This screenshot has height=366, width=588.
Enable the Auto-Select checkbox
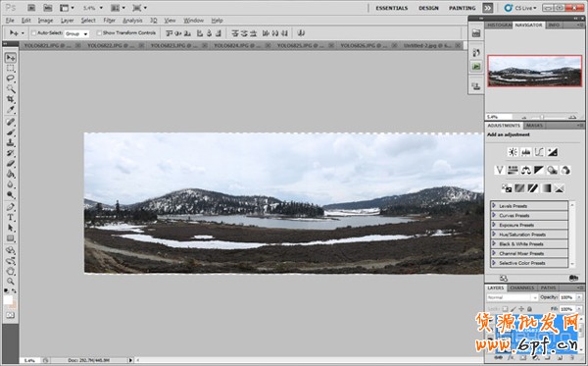pyautogui.click(x=33, y=33)
